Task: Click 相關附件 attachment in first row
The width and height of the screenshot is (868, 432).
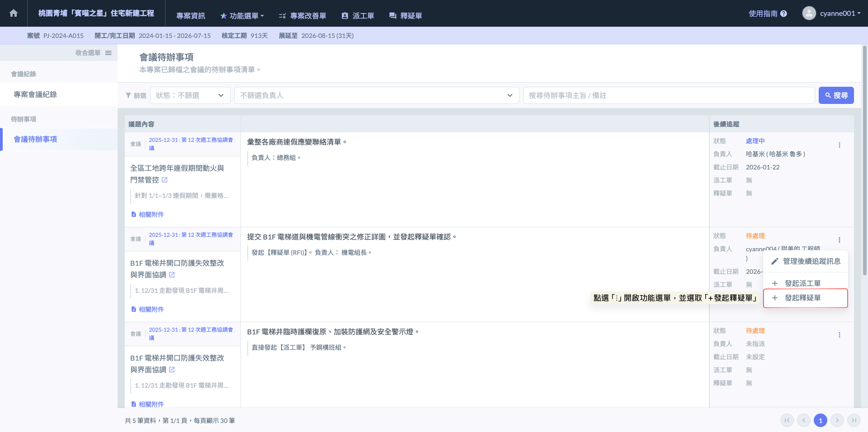Action: (x=147, y=215)
